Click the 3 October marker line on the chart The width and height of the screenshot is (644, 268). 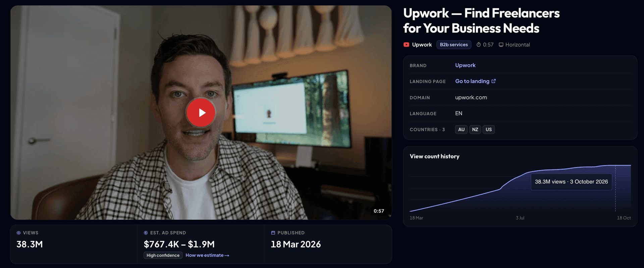coord(615,188)
